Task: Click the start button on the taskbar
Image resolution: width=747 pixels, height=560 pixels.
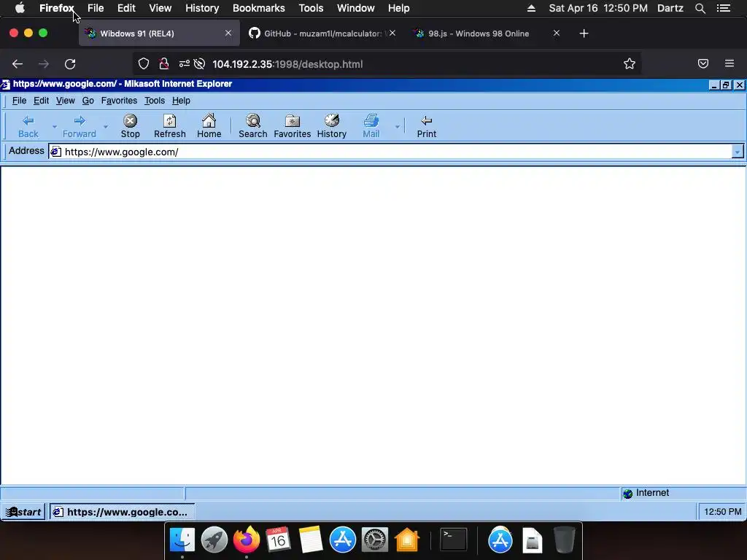Action: pyautogui.click(x=23, y=512)
